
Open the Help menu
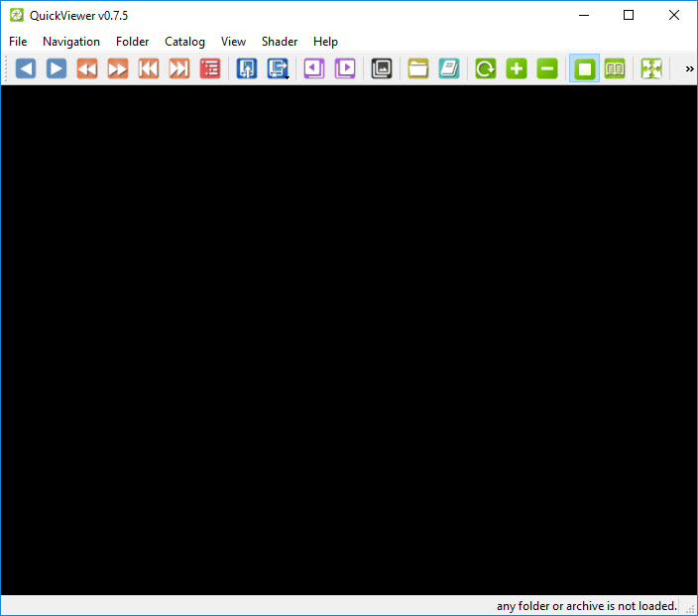[325, 42]
